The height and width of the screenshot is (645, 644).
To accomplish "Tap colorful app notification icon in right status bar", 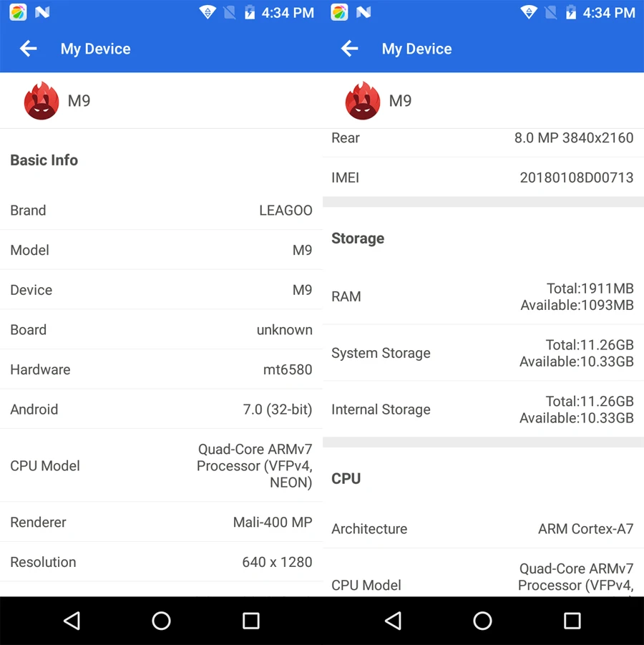I will click(339, 12).
